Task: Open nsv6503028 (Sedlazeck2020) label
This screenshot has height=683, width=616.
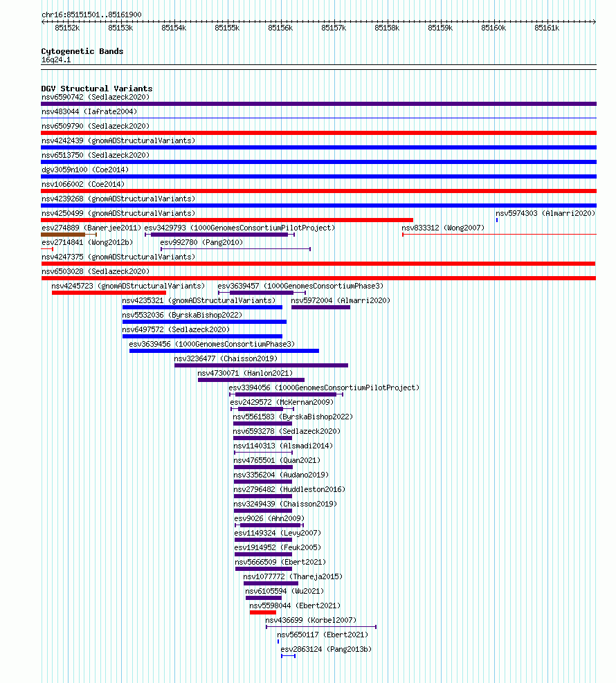Action: (96, 271)
